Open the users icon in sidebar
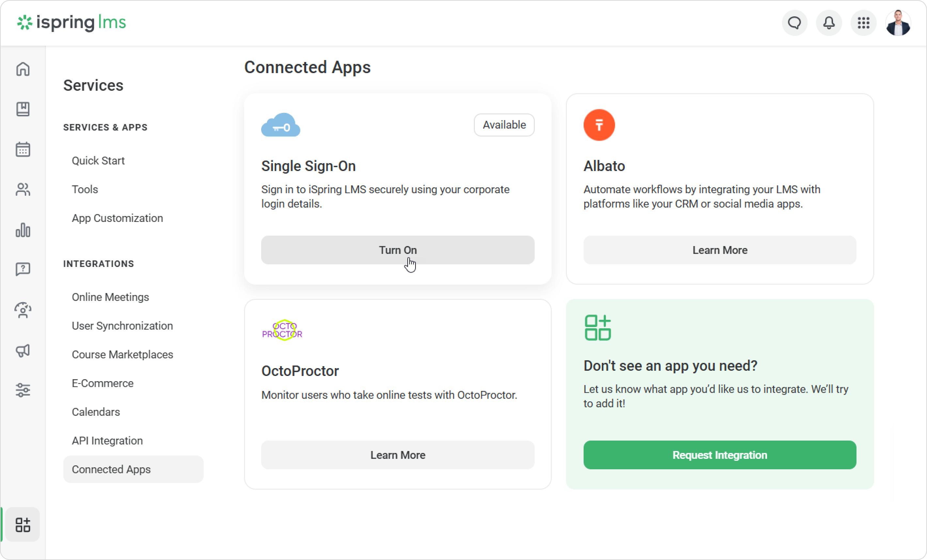This screenshot has width=927, height=560. coord(23,190)
